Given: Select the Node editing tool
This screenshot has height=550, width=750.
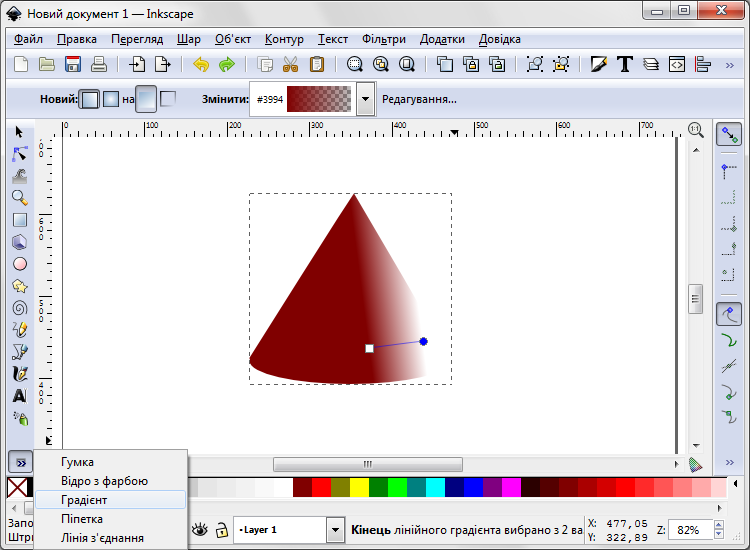Looking at the screenshot, I should point(20,154).
